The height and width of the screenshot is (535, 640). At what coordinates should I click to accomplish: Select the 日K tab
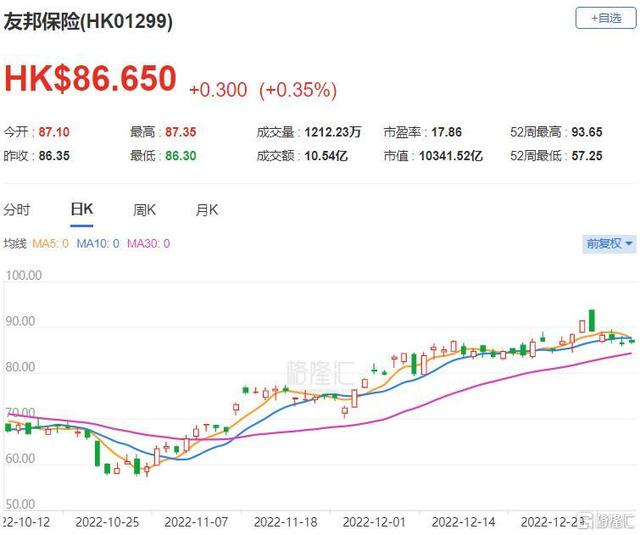pos(82,209)
